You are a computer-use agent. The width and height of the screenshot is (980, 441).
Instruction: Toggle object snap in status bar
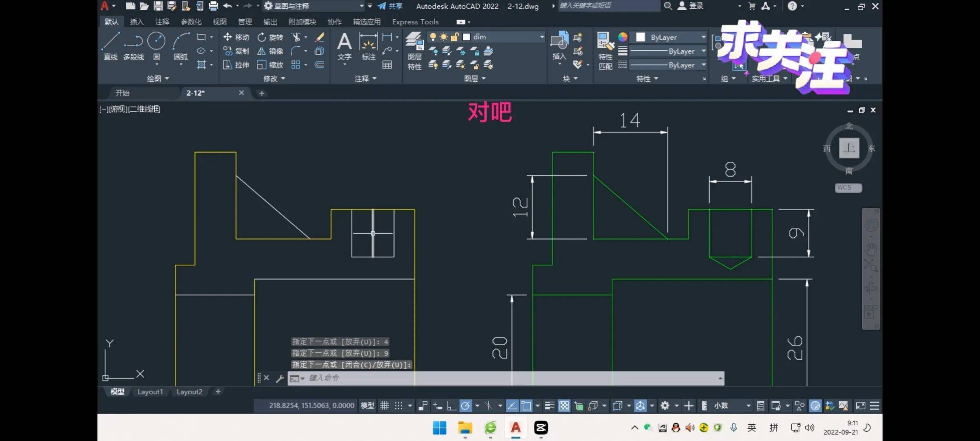coord(527,405)
